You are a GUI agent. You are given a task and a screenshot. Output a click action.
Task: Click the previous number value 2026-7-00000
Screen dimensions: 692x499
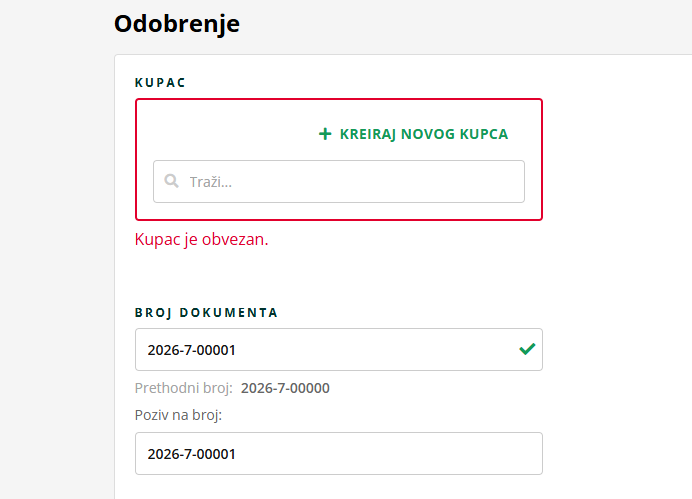[285, 388]
